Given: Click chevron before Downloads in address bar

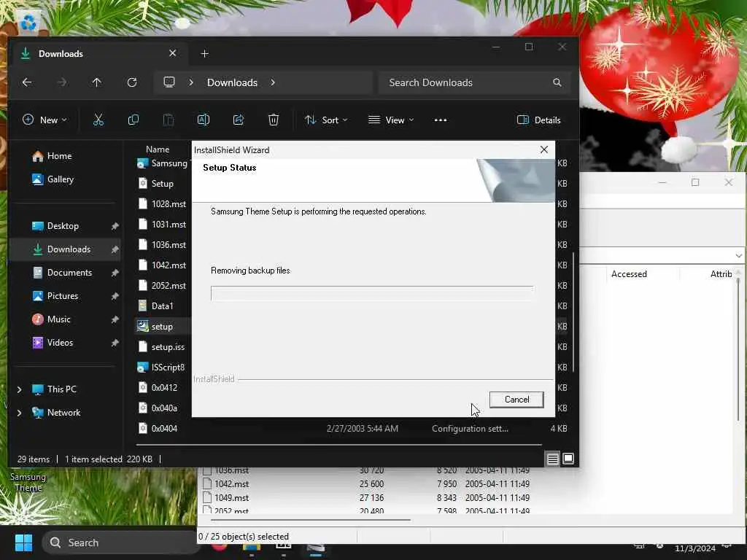Looking at the screenshot, I should click(x=190, y=82).
